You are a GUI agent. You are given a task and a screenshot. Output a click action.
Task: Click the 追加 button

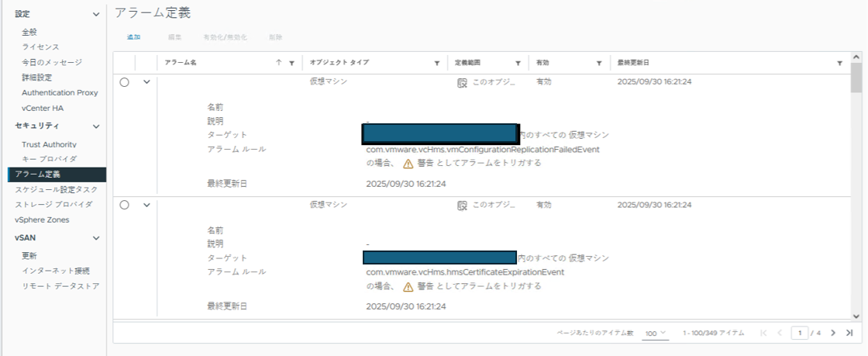coord(133,37)
